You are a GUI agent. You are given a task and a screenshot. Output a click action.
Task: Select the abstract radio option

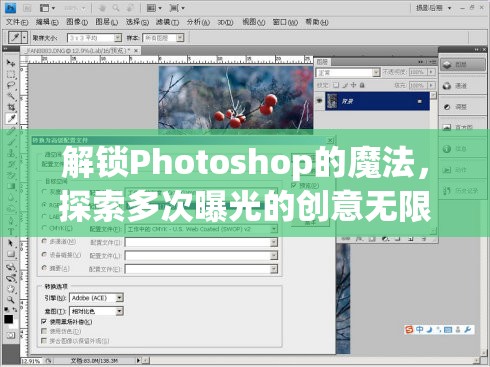[x=44, y=268]
